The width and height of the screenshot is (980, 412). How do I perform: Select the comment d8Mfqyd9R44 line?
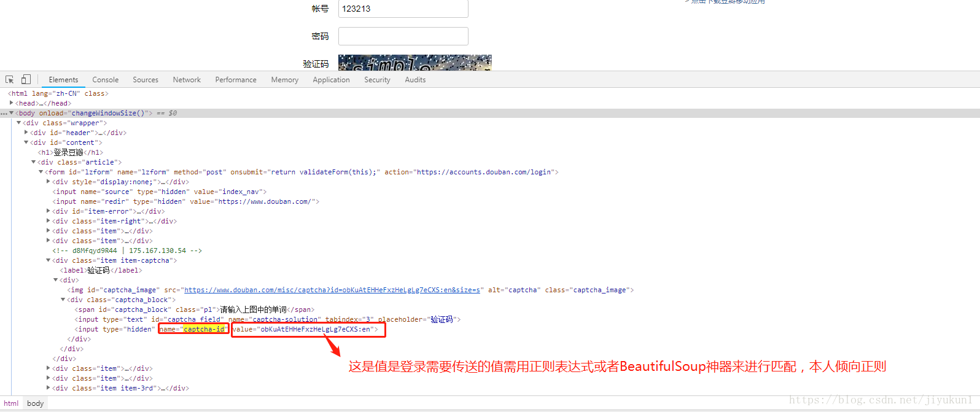coord(127,251)
